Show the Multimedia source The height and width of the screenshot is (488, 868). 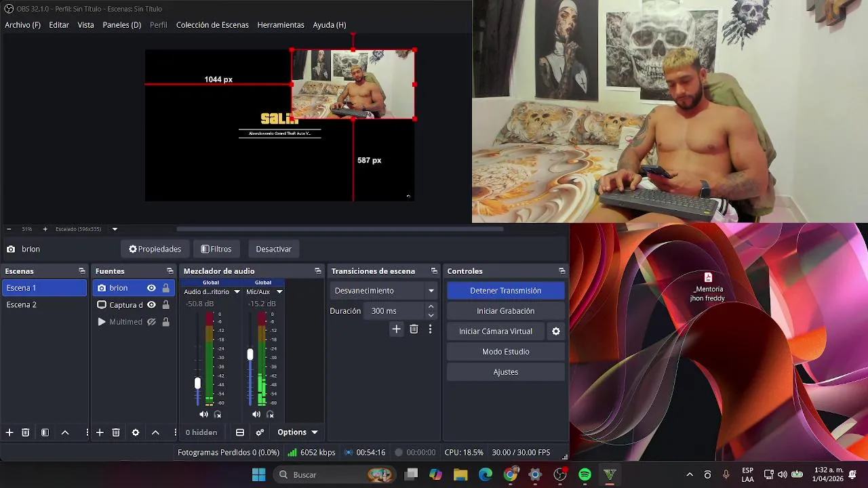(151, 322)
